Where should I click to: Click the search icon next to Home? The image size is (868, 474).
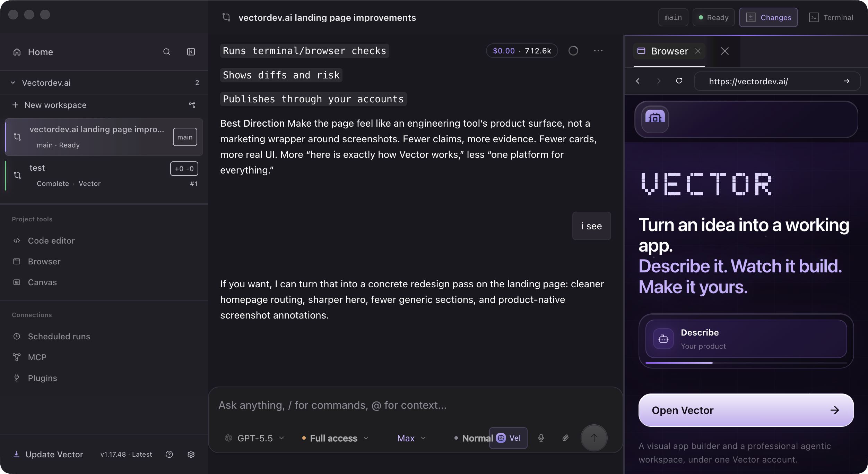(167, 52)
